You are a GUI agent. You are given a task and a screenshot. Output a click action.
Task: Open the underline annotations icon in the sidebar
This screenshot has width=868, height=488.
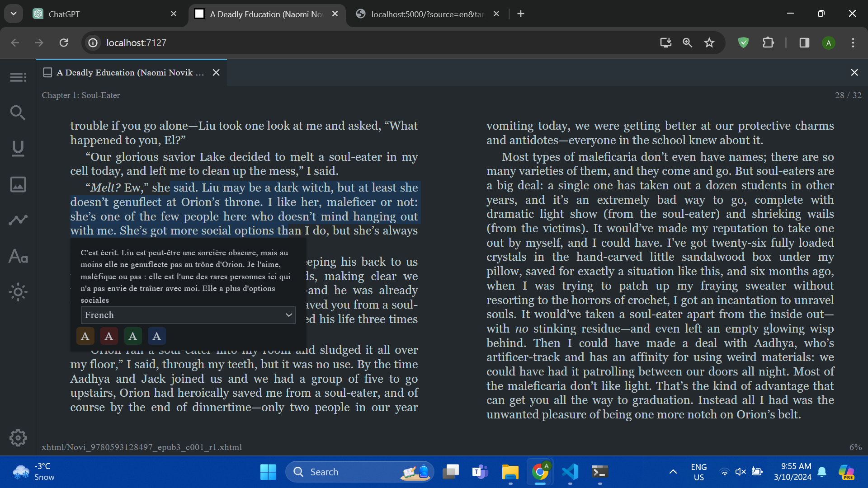[x=18, y=149]
